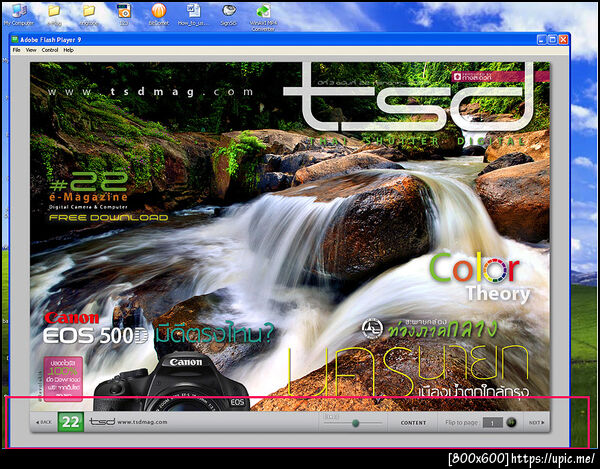Adjust the zoom slider knob
The height and width of the screenshot is (469, 600).
click(355, 423)
